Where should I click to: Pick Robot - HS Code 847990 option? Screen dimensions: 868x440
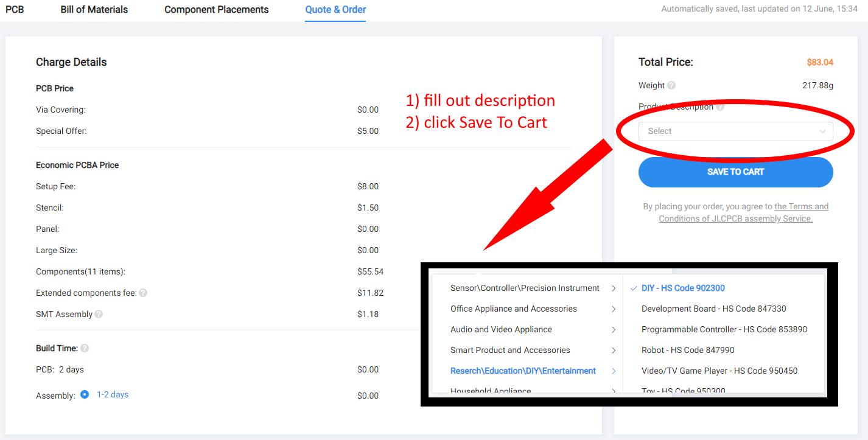688,351
